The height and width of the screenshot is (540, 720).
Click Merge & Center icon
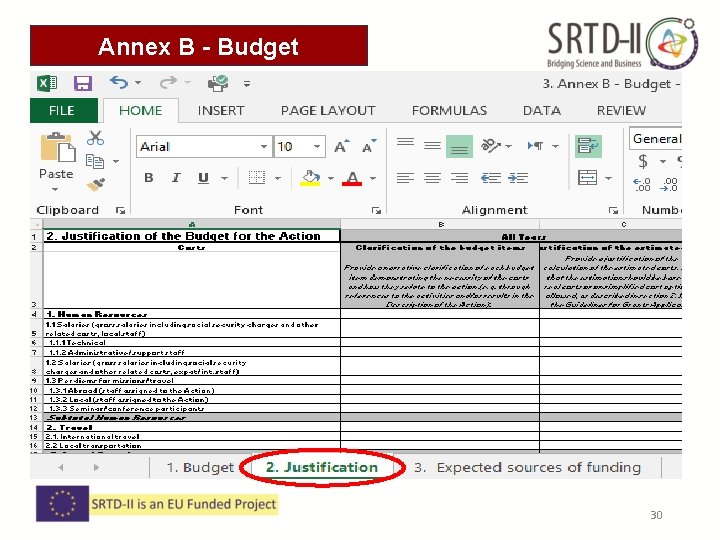(x=588, y=177)
